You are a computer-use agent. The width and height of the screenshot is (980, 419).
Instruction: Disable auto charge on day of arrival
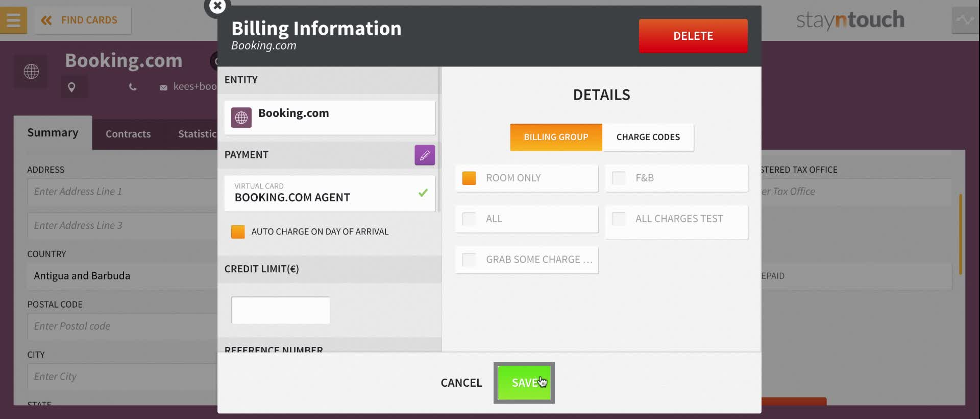[238, 232]
